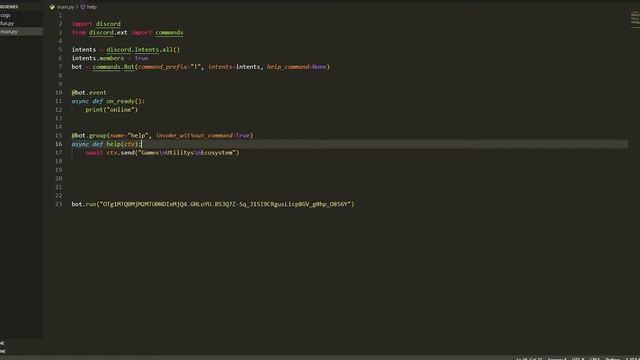This screenshot has width=640, height=360.
Task: Click the print("online") statement
Action: tap(112, 110)
